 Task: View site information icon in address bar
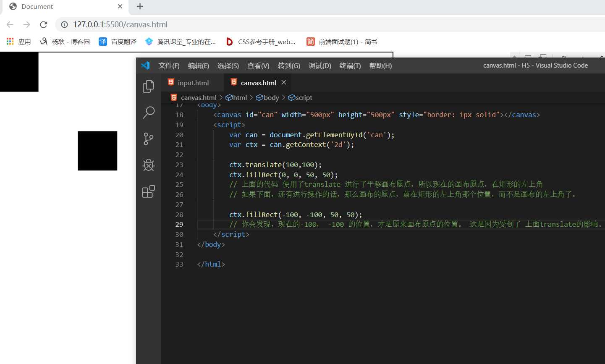tap(65, 25)
